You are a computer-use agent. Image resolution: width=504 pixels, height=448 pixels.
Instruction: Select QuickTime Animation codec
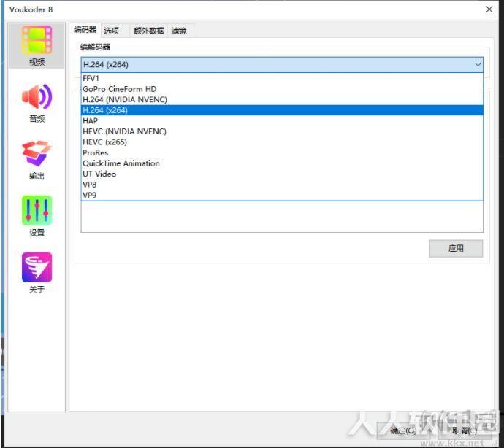(x=282, y=163)
